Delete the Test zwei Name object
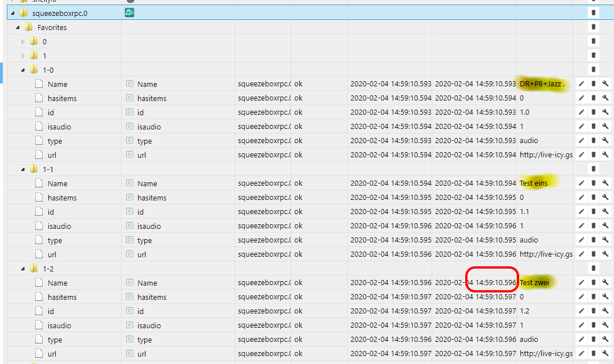614x364 pixels. coord(593,283)
